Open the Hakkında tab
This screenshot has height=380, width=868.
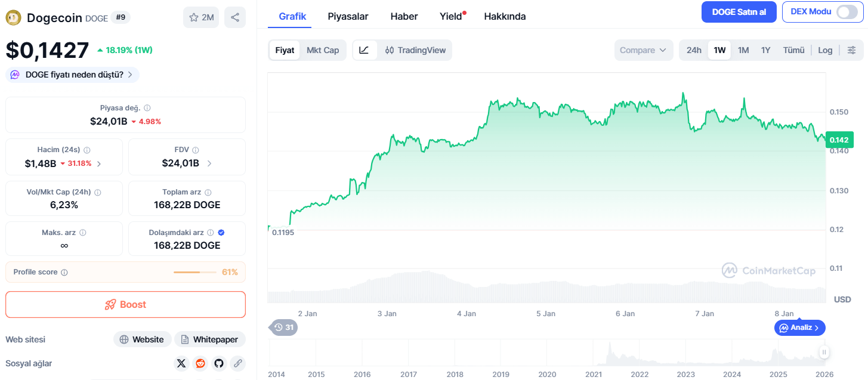(505, 16)
